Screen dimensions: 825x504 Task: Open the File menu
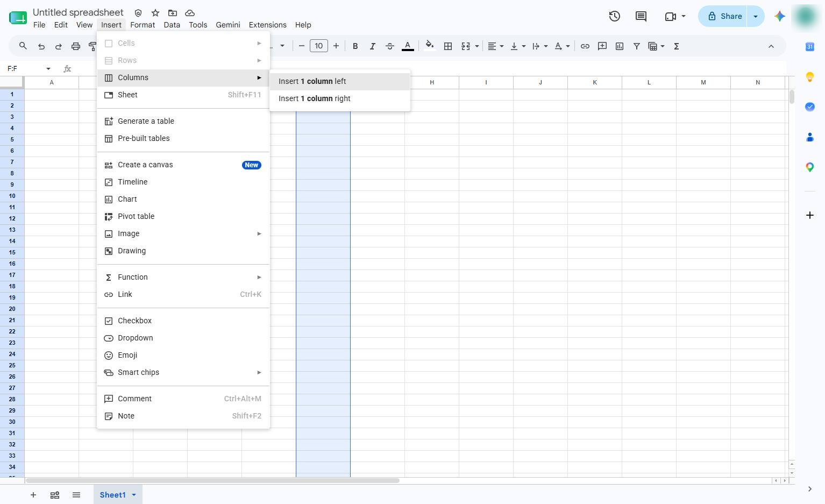[x=39, y=25]
